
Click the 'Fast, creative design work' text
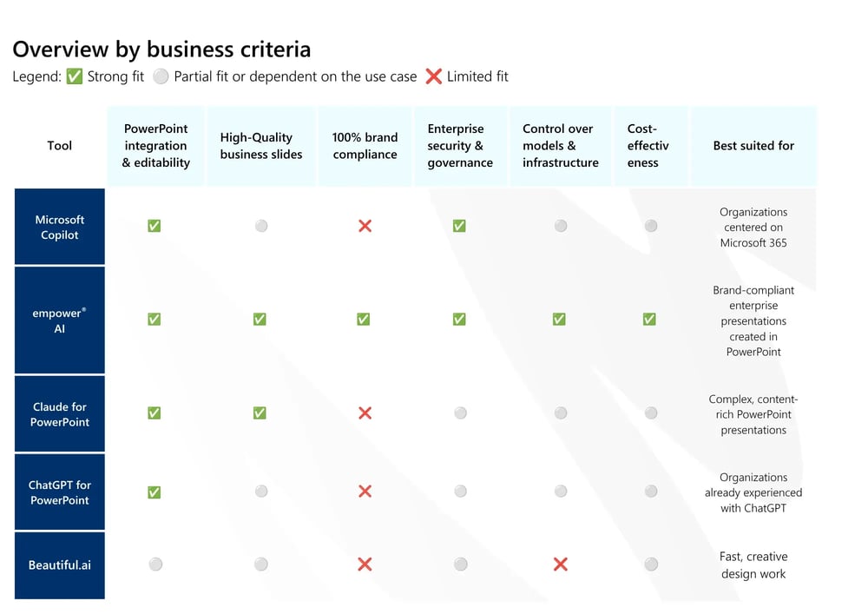point(753,564)
